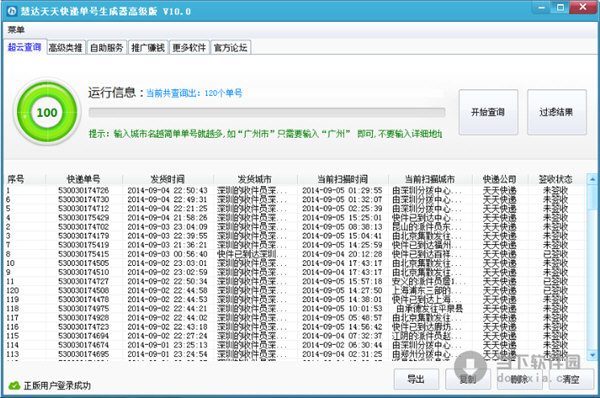
Task: Click ship time 2014-09-03 23:04:09
Action: pos(167,227)
